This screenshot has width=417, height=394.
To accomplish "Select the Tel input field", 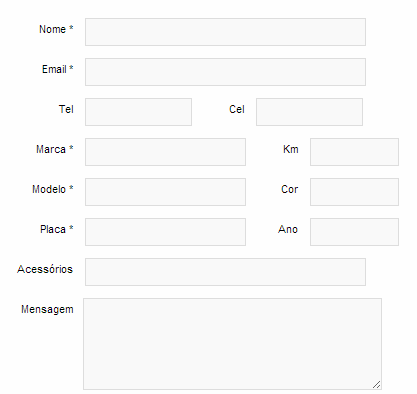I will pyautogui.click(x=138, y=112).
